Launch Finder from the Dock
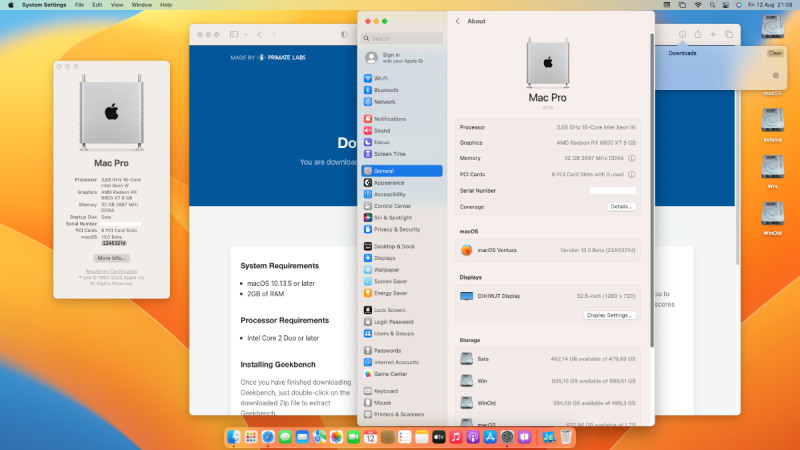800x450 pixels. click(233, 437)
